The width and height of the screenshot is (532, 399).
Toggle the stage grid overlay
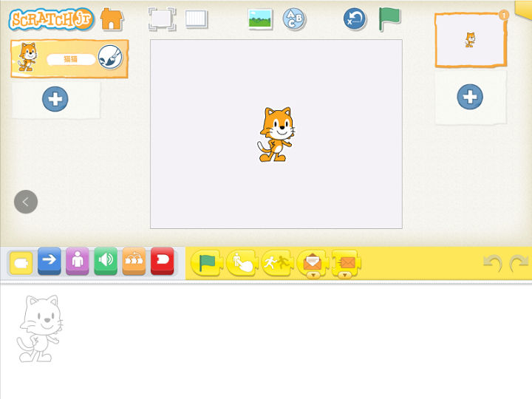tap(197, 18)
